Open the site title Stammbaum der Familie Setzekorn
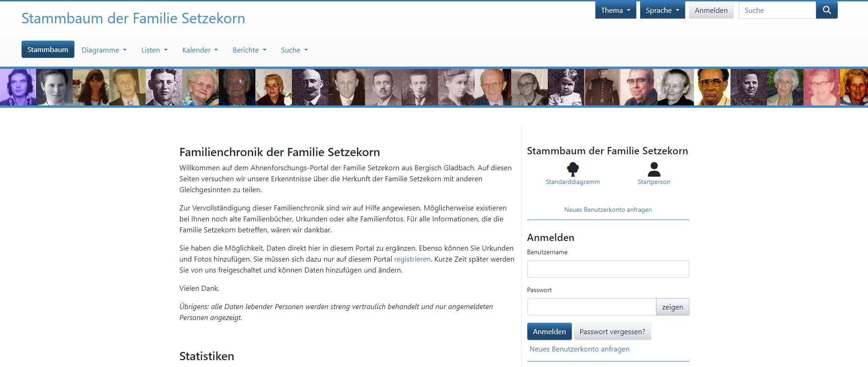The height and width of the screenshot is (367, 868). [133, 18]
